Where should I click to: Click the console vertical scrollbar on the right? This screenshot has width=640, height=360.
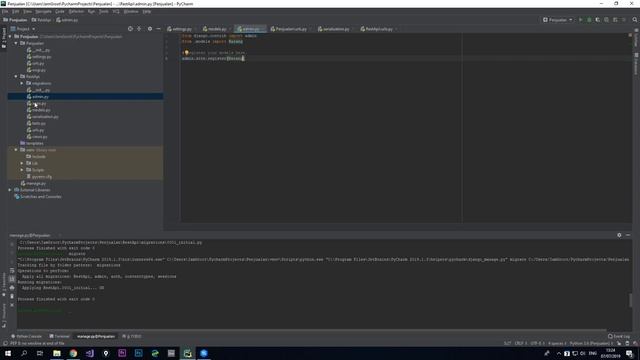pyautogui.click(x=630, y=300)
